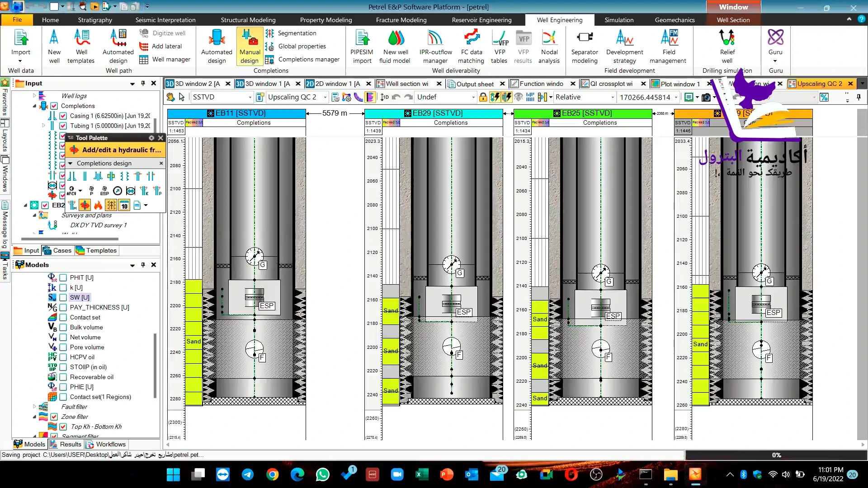Toggle the Zone filter checkbox
Viewport: 868px width, 488px height.
pyautogui.click(x=54, y=417)
